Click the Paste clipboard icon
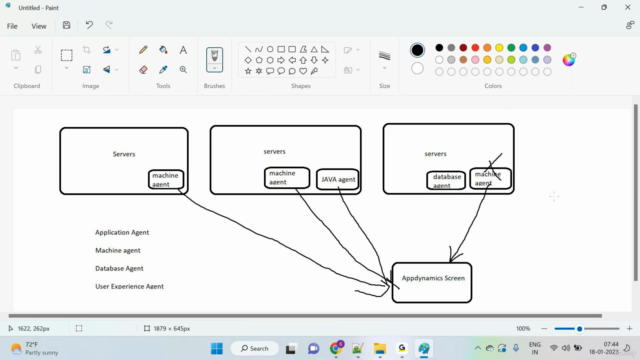Screen dimensions: 640x360 click(16, 55)
